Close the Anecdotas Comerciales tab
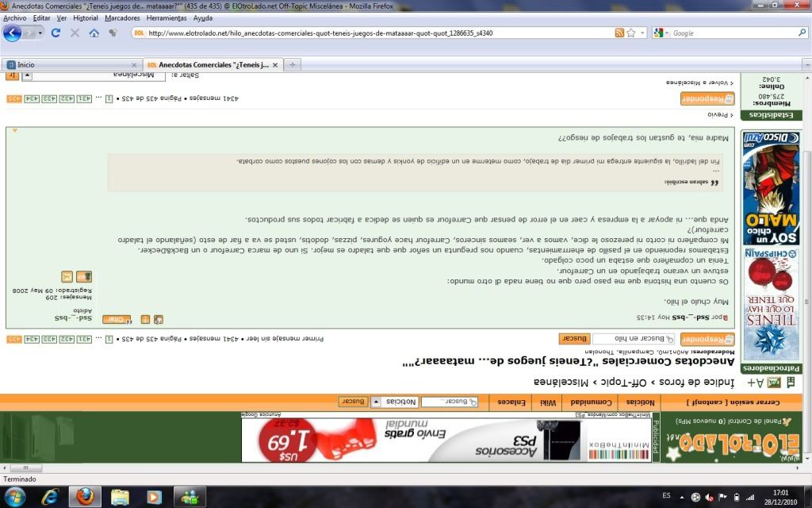 pyautogui.click(x=275, y=65)
